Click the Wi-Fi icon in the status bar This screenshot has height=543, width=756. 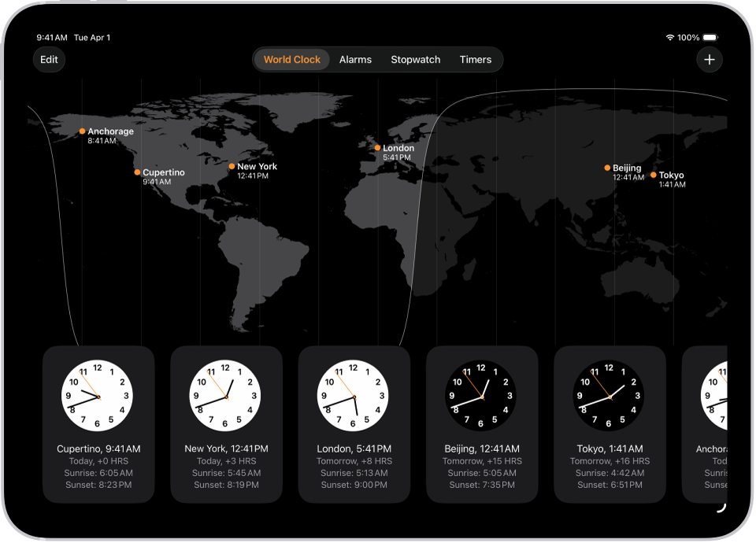click(671, 37)
